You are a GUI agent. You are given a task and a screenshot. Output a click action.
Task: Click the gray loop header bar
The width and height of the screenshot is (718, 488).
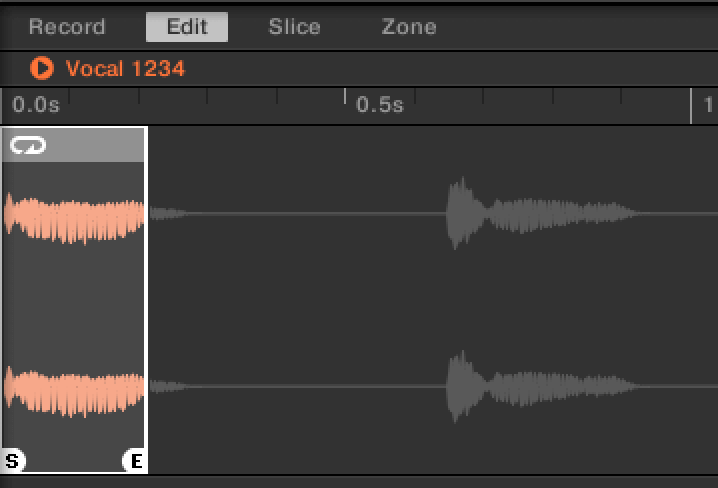90,146
